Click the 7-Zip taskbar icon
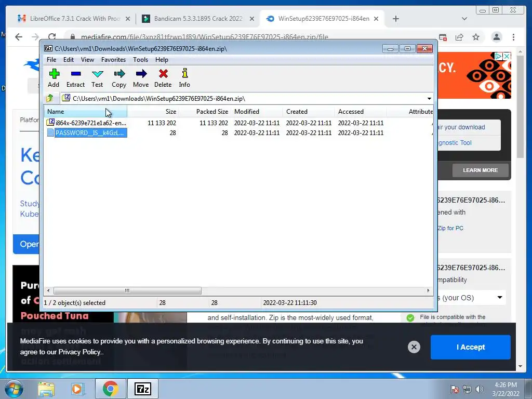Screen dimensions: 532x399 click(143, 389)
